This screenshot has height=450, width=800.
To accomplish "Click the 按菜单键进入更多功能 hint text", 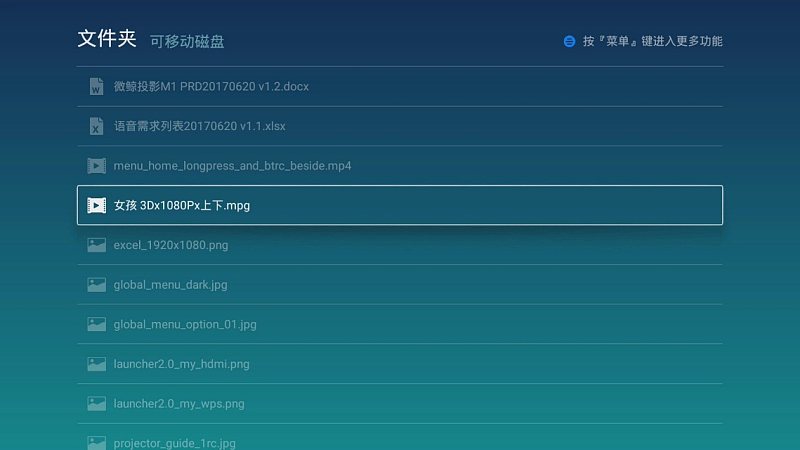I will pyautogui.click(x=652, y=41).
